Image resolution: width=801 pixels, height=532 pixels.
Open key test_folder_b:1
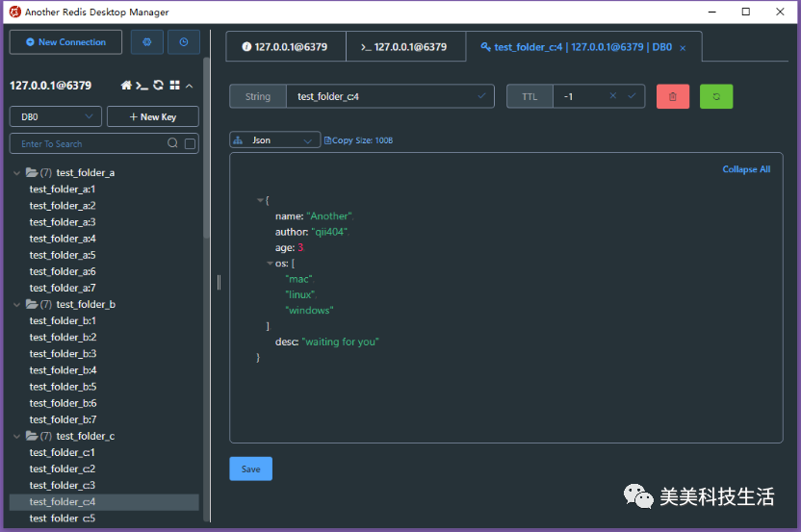[x=63, y=321]
